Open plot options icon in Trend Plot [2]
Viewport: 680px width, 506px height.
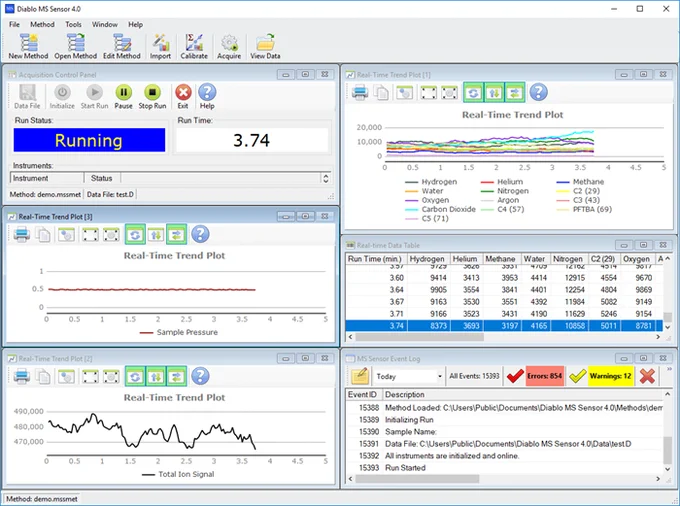coord(66,376)
